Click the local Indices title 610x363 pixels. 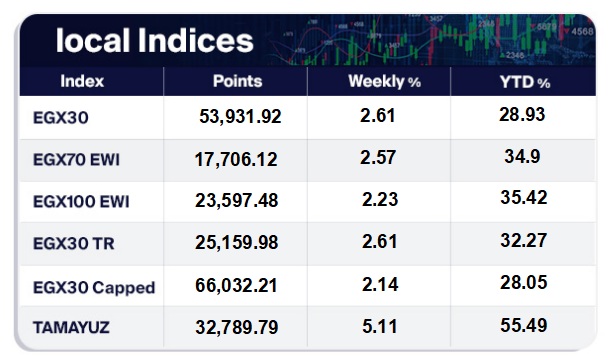[154, 40]
